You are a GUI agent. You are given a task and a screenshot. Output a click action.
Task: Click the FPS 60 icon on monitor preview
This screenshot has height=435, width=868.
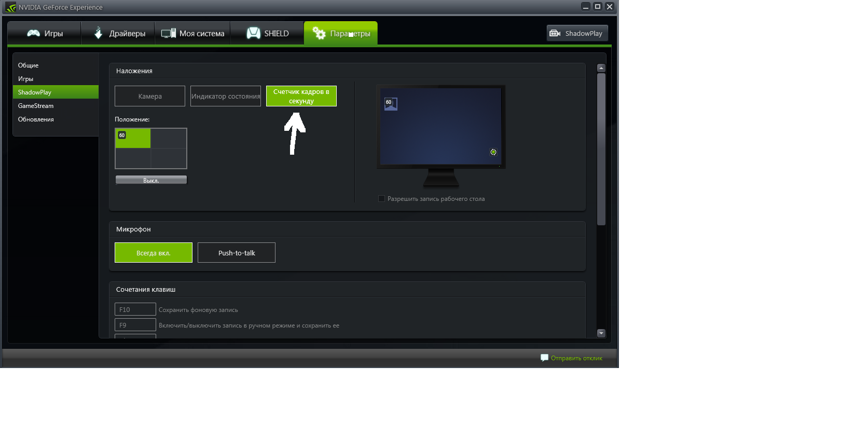click(x=391, y=104)
